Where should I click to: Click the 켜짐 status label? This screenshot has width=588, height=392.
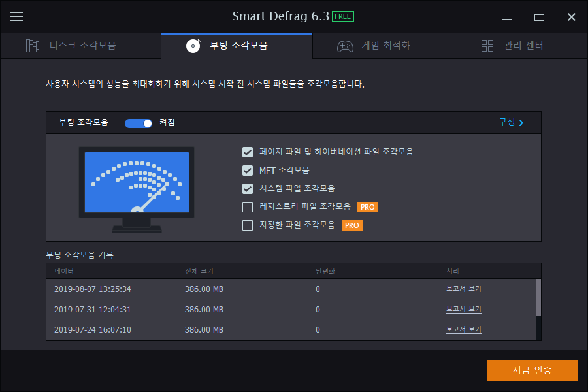point(167,123)
